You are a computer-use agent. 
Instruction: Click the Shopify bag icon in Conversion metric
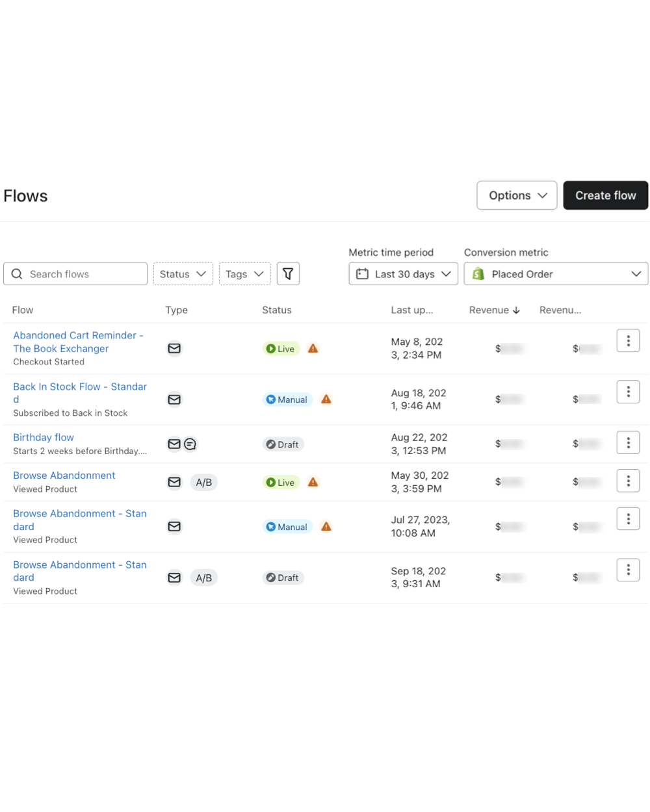tap(478, 273)
